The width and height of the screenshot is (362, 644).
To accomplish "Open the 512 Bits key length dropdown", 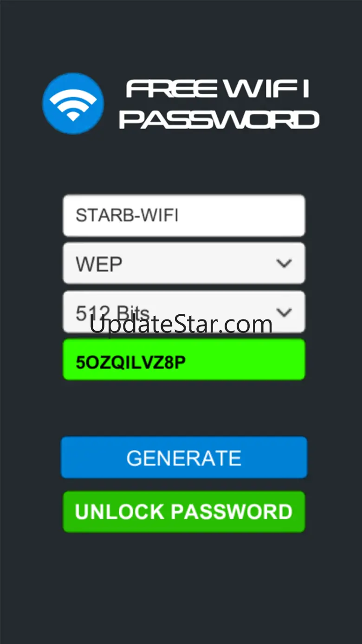I will point(184,312).
